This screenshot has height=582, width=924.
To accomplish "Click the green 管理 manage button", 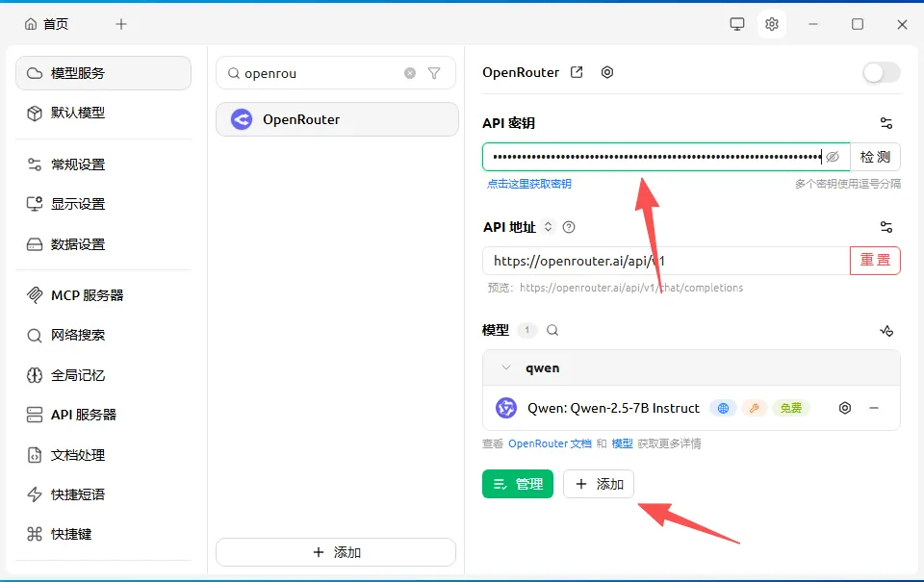I will coord(518,484).
